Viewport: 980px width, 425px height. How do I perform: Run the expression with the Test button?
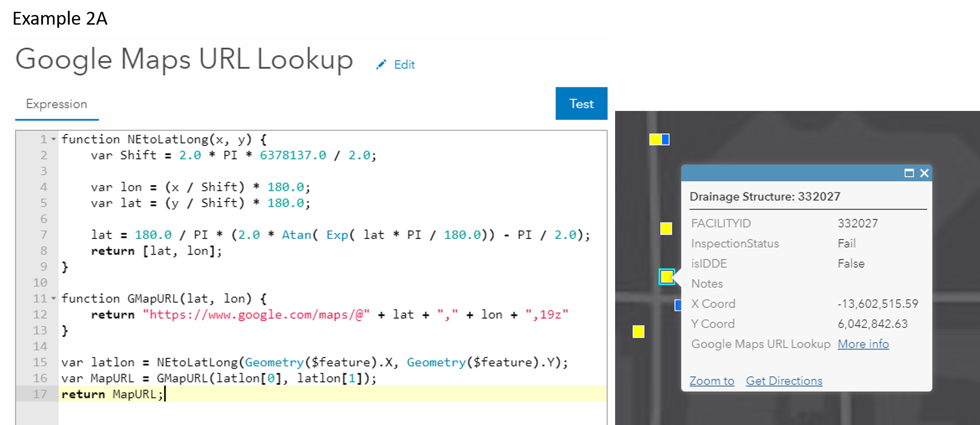click(x=581, y=103)
